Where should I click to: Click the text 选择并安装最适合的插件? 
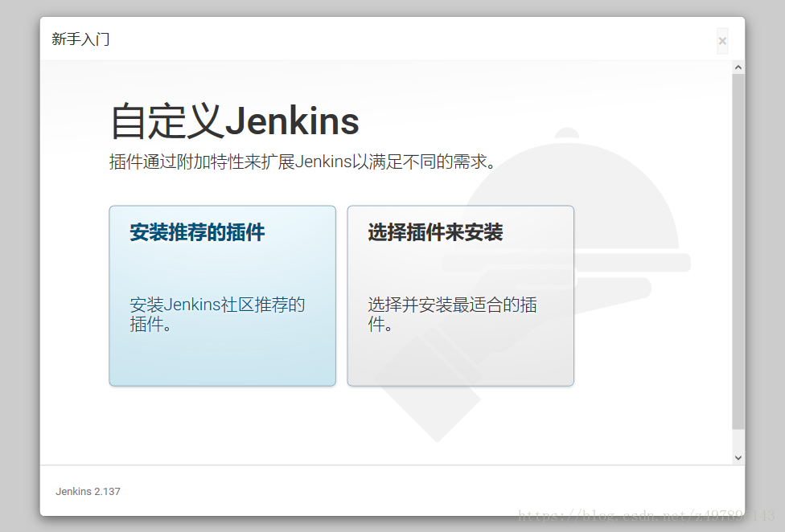(453, 314)
